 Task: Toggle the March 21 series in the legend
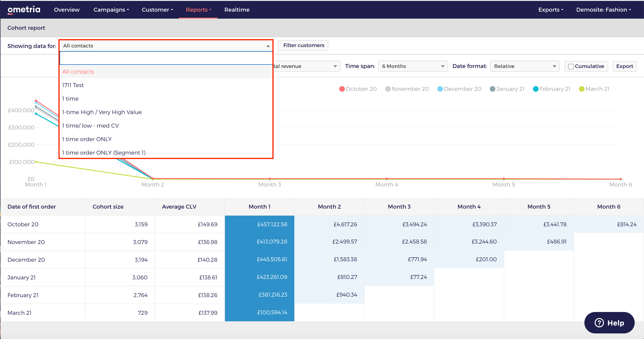click(594, 89)
